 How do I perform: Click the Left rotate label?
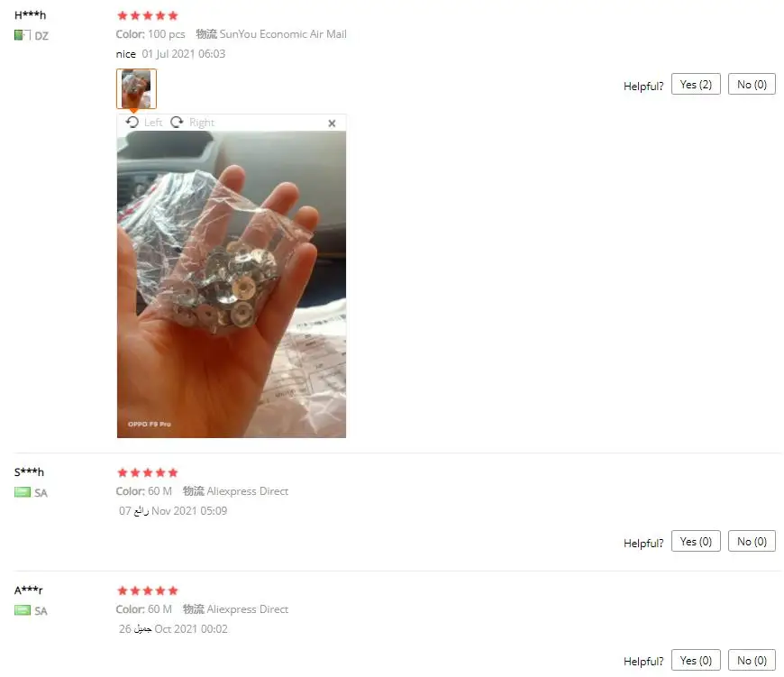(x=153, y=123)
